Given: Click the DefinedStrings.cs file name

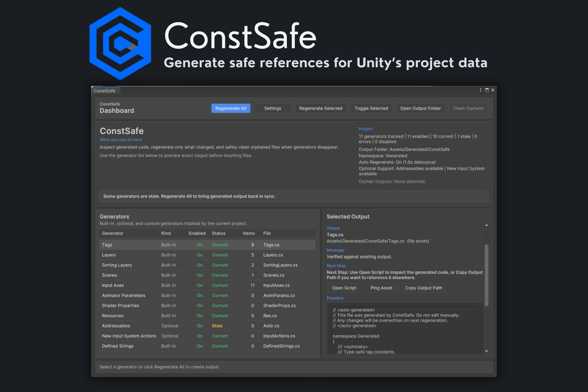Looking at the screenshot, I should [281, 346].
